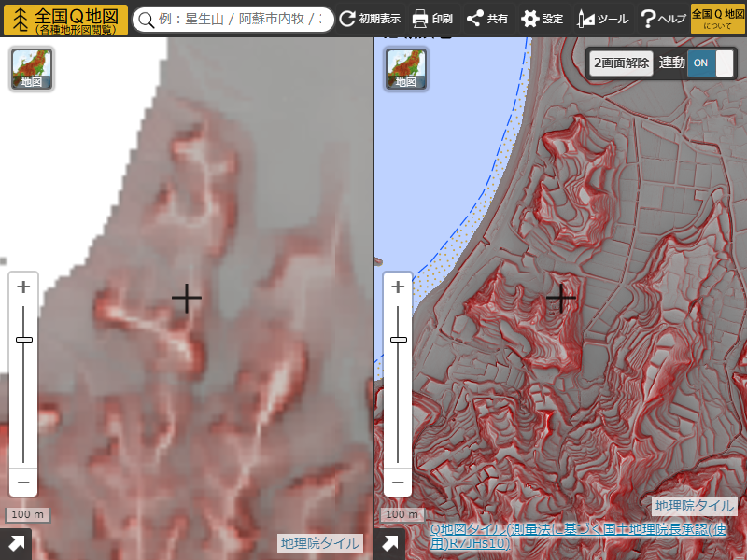Click in the place search input field

(238, 20)
